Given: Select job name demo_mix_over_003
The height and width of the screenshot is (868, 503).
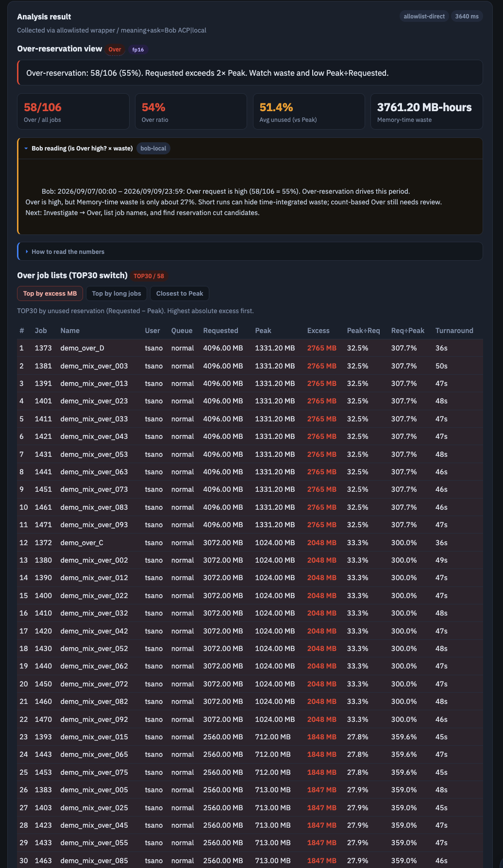Looking at the screenshot, I should (94, 366).
